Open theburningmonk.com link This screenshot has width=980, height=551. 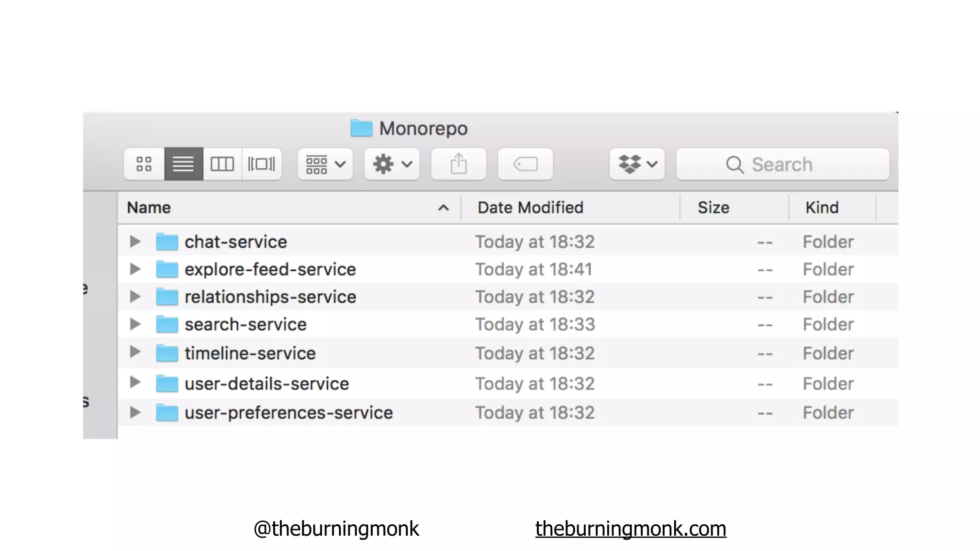click(x=630, y=529)
